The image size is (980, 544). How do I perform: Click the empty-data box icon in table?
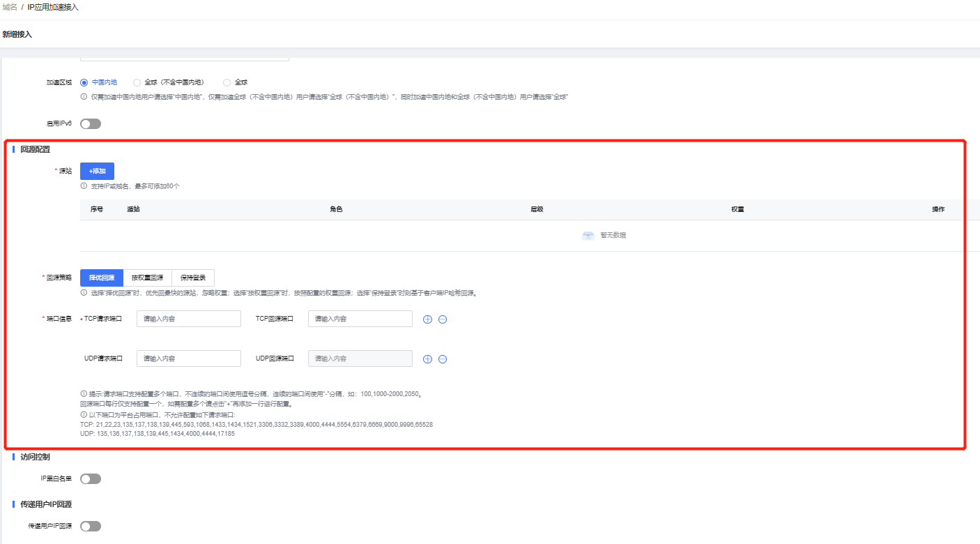pyautogui.click(x=588, y=236)
